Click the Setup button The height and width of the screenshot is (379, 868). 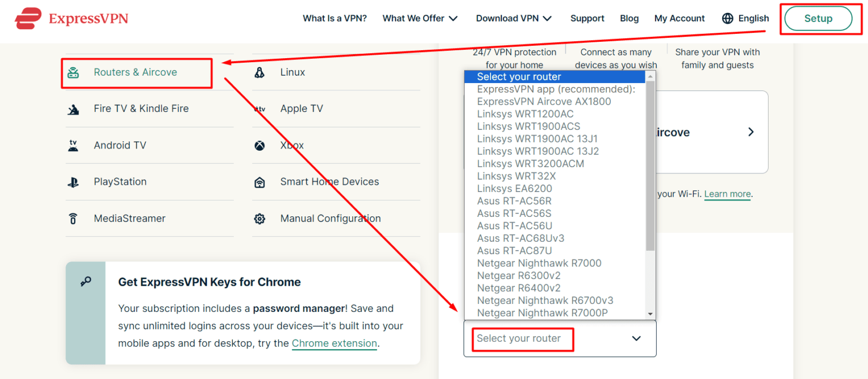click(x=818, y=18)
